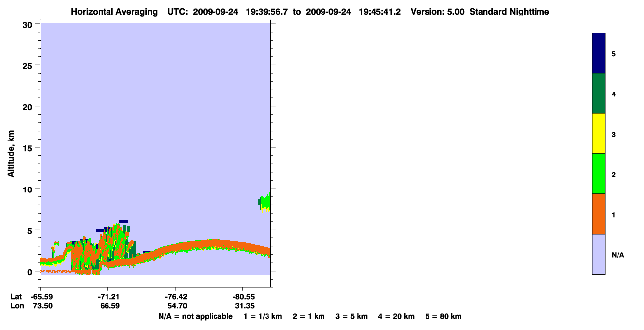Click the 54.70 longitude tick label

click(176, 306)
